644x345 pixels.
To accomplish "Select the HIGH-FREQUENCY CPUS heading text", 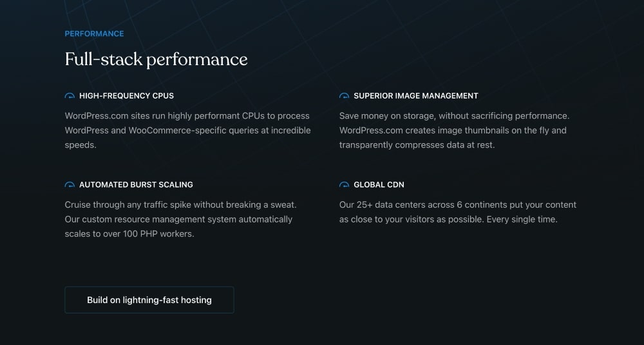I will tap(126, 96).
